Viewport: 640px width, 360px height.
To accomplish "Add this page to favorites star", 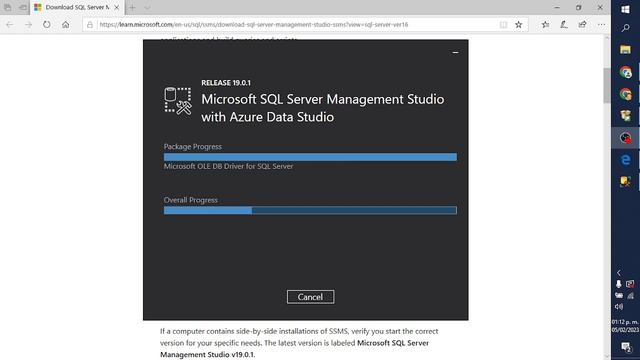I will point(518,25).
